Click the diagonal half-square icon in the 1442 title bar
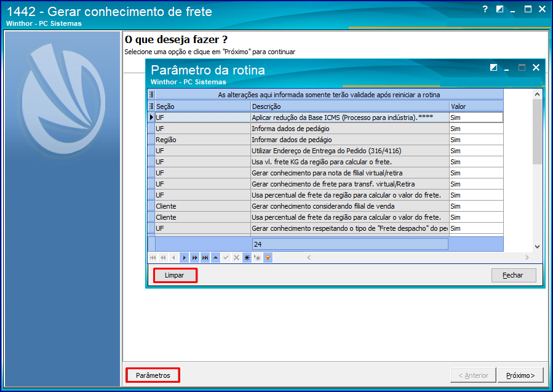 point(499,9)
